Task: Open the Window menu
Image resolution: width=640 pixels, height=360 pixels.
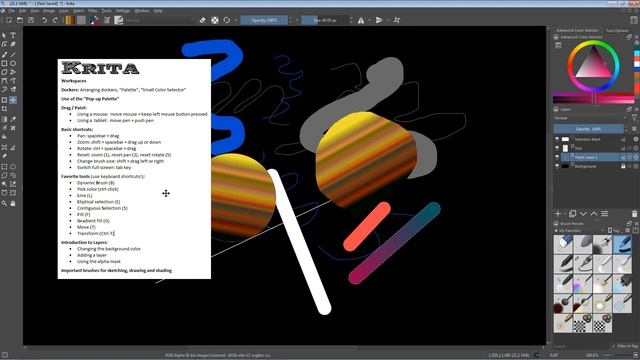Action: [142, 11]
